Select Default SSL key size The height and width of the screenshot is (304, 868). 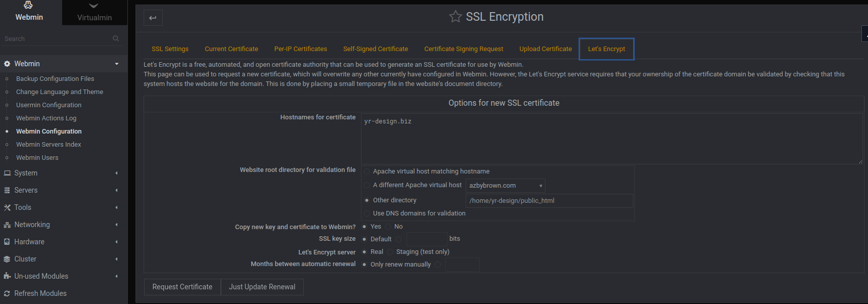tap(364, 239)
